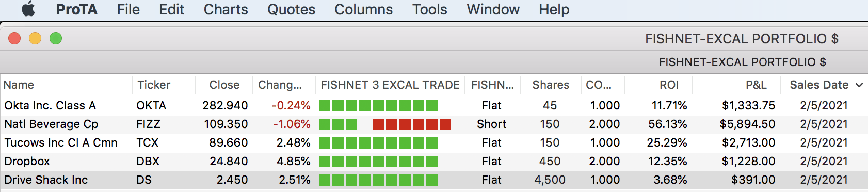Open the Window menu
The width and height of the screenshot is (868, 192).
493,9
